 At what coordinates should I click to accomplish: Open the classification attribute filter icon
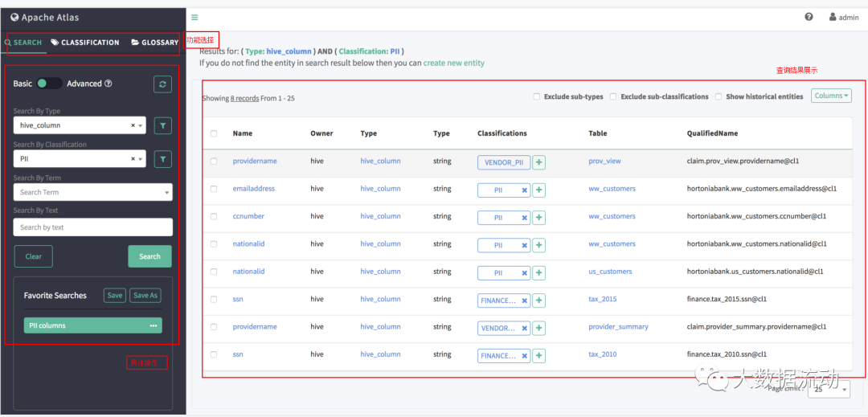[x=163, y=159]
